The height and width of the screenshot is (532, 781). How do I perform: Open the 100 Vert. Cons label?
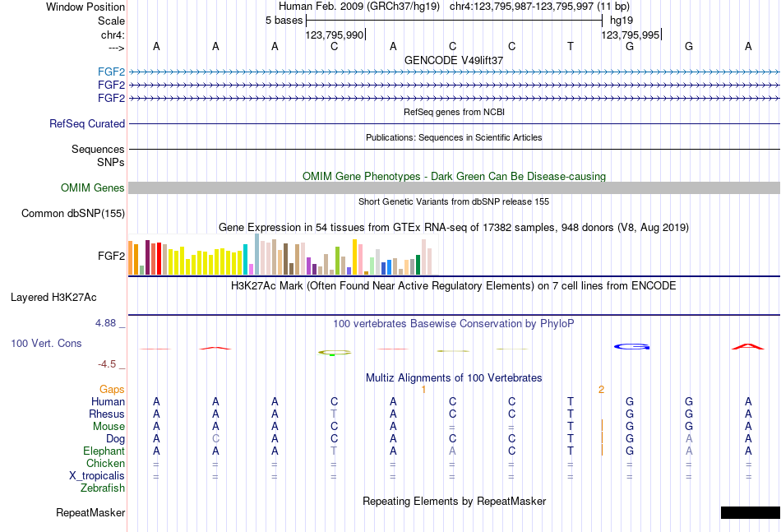pyautogui.click(x=46, y=343)
